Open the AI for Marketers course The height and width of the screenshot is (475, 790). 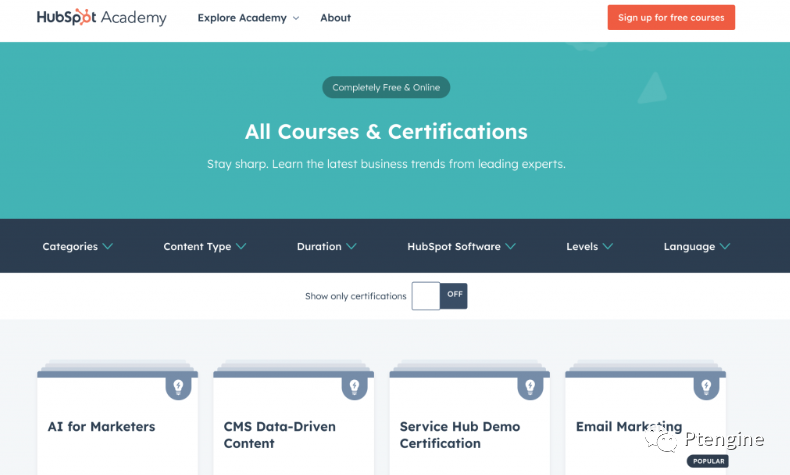pyautogui.click(x=101, y=427)
